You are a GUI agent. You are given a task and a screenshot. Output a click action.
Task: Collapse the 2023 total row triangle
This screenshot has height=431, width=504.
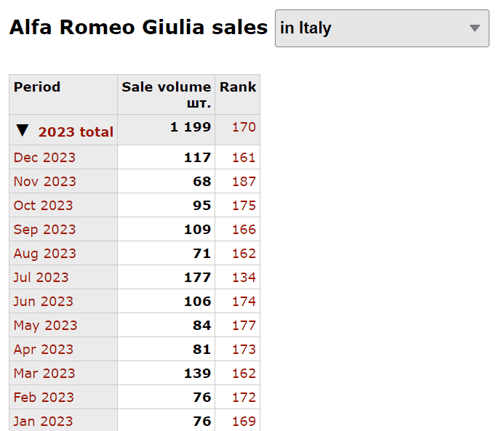[23, 130]
